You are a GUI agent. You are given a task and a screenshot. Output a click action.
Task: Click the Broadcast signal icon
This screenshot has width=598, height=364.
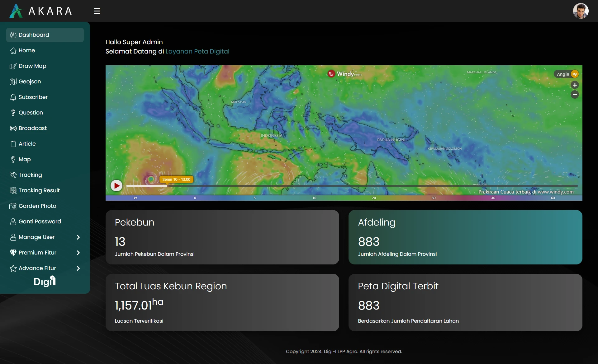point(13,128)
